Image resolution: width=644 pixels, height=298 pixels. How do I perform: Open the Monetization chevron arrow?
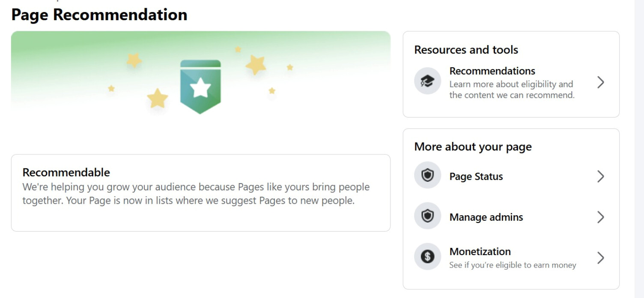600,258
